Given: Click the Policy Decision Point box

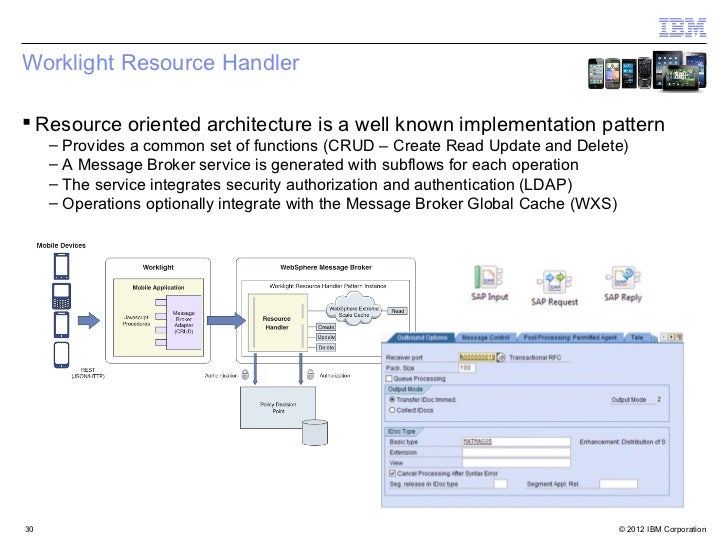Looking at the screenshot, I should [278, 408].
